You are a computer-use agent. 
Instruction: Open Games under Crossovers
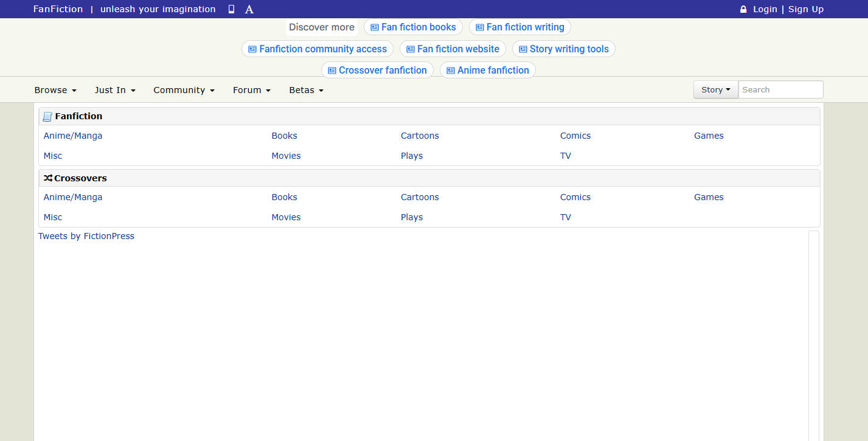[709, 197]
